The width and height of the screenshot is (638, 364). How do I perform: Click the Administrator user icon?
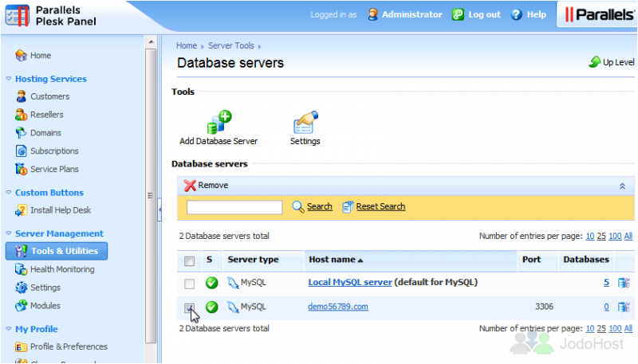(x=372, y=14)
